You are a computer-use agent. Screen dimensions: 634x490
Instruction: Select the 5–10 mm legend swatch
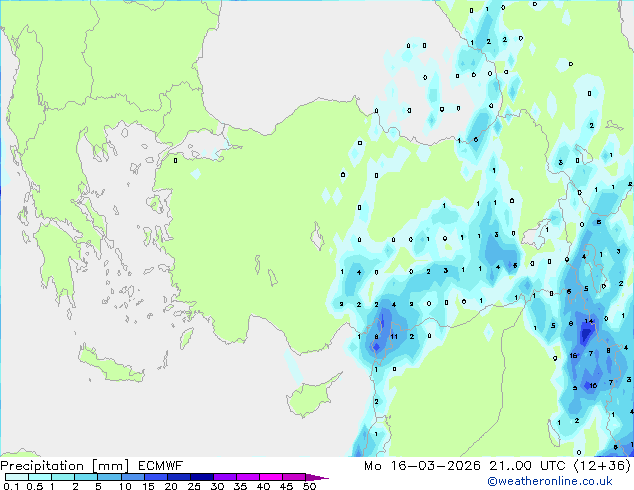click(110, 477)
